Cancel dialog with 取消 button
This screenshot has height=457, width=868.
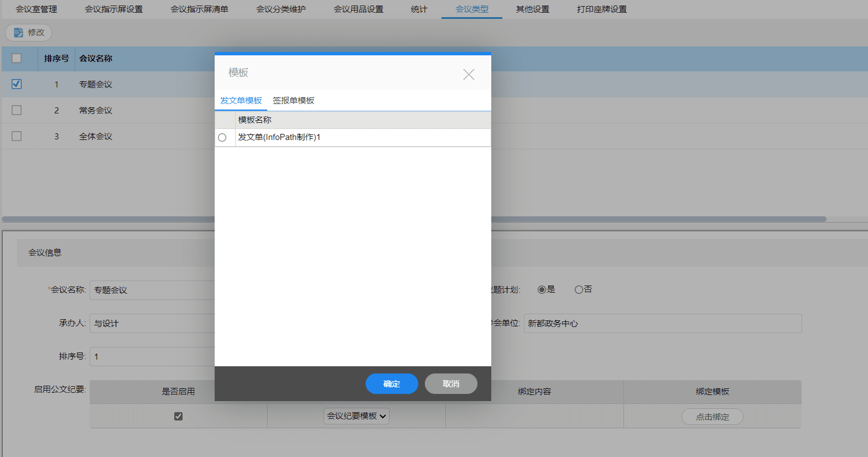(451, 383)
